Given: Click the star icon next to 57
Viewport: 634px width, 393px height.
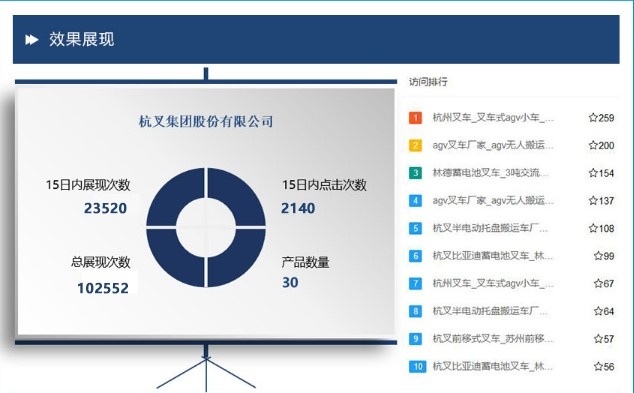Looking at the screenshot, I should tap(598, 339).
